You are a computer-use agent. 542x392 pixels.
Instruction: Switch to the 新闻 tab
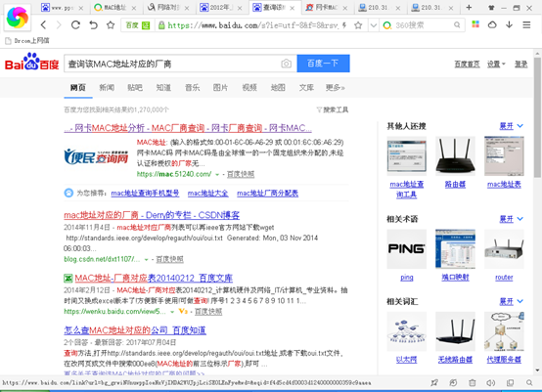coord(107,88)
